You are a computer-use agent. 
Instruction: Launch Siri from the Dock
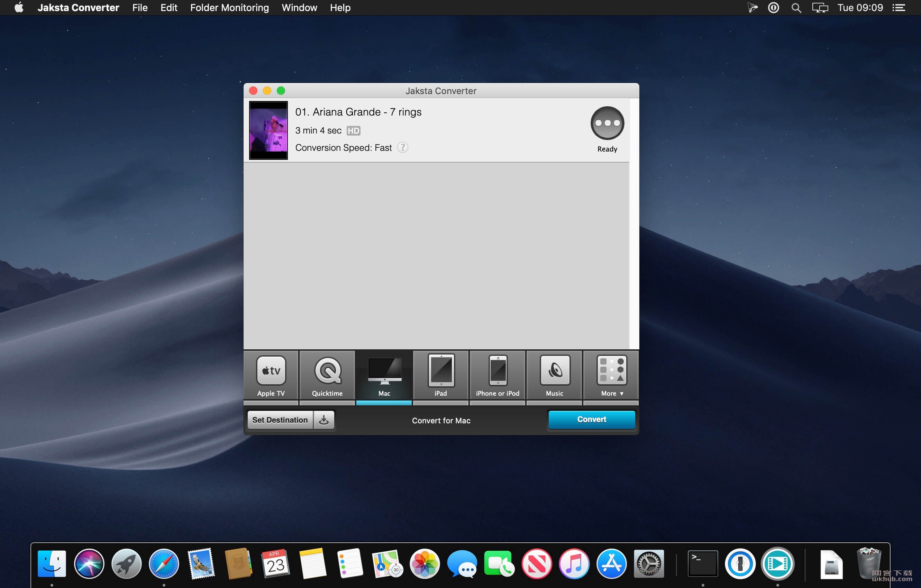click(89, 563)
